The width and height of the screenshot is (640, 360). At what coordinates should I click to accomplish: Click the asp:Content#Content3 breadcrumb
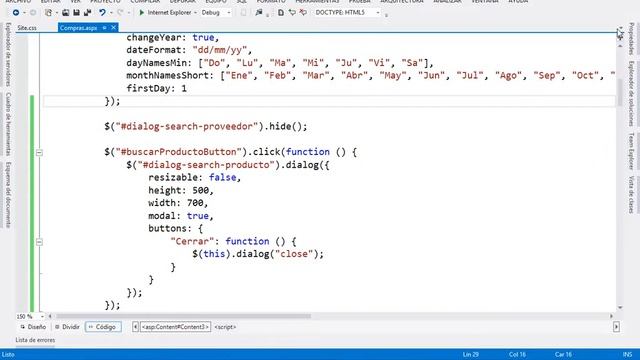pyautogui.click(x=175, y=327)
